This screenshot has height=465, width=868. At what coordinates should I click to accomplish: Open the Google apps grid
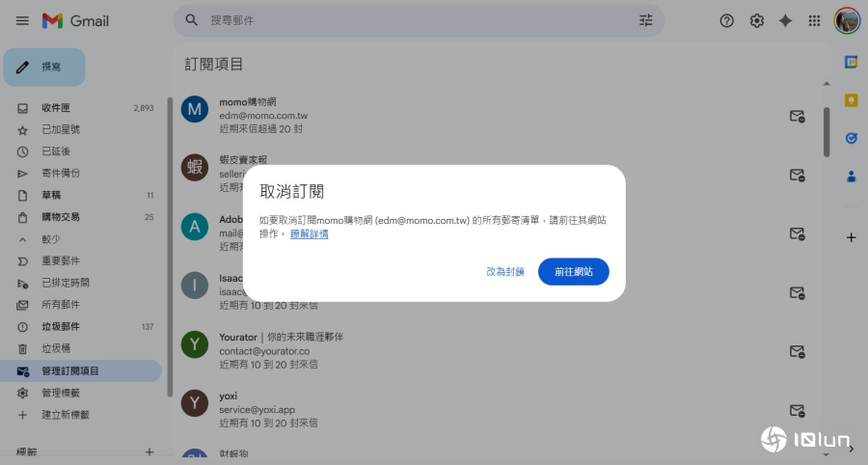(814, 20)
